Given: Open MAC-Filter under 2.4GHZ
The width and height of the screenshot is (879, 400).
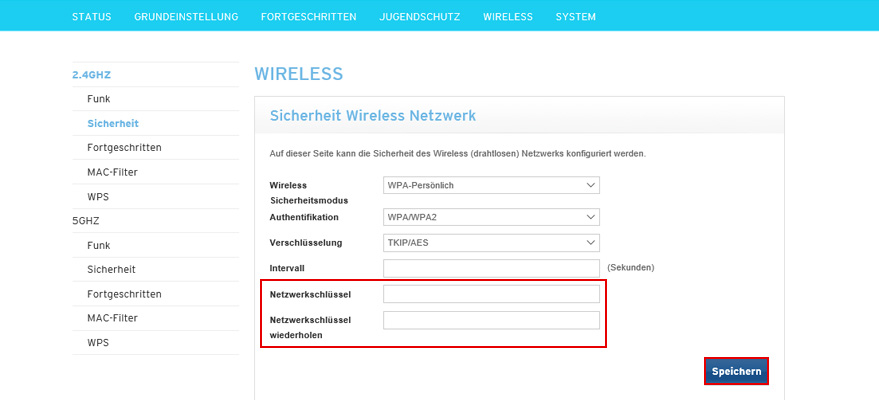Looking at the screenshot, I should pyautogui.click(x=112, y=172).
